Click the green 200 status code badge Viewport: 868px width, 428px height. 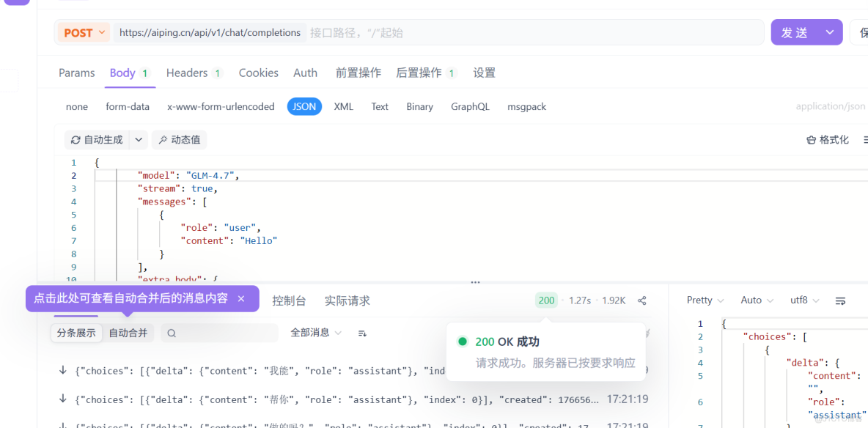click(546, 300)
